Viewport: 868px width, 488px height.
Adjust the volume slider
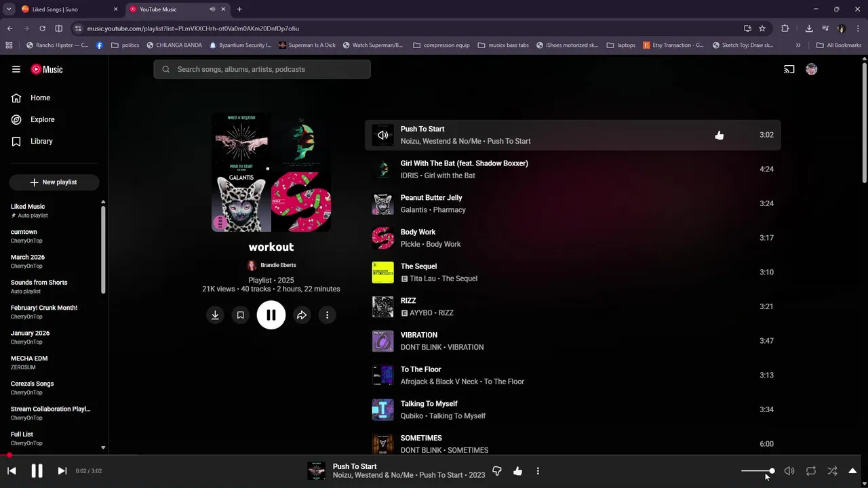[757, 471]
